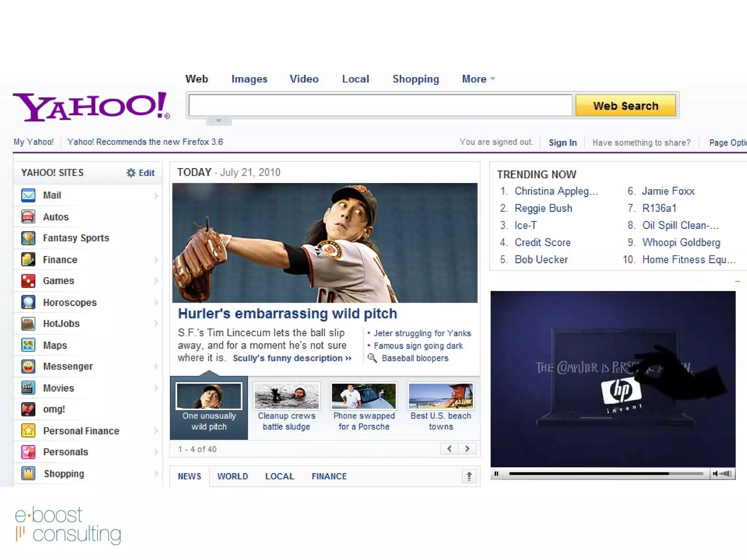The width and height of the screenshot is (747, 560).
Task: Seek using the ad video progress bar
Action: [605, 474]
